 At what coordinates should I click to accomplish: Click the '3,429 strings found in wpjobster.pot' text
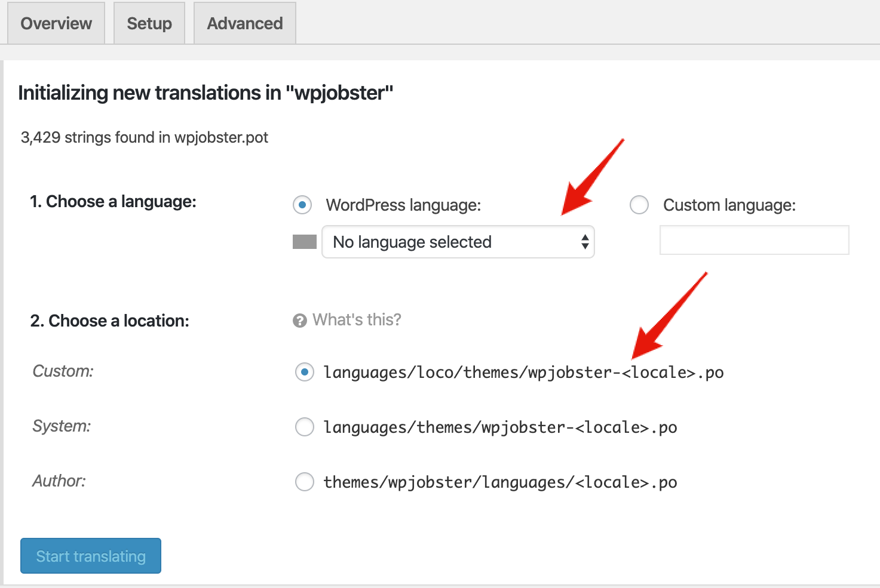145,137
